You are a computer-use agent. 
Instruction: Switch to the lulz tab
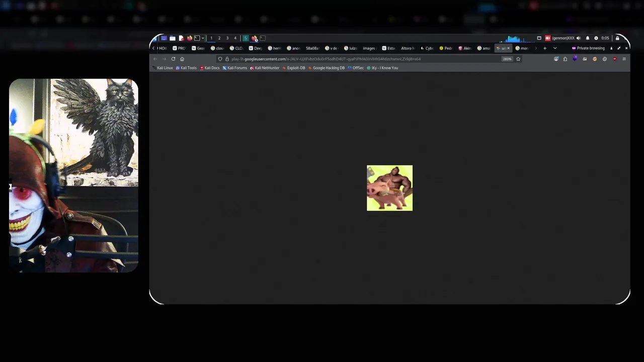click(x=351, y=48)
